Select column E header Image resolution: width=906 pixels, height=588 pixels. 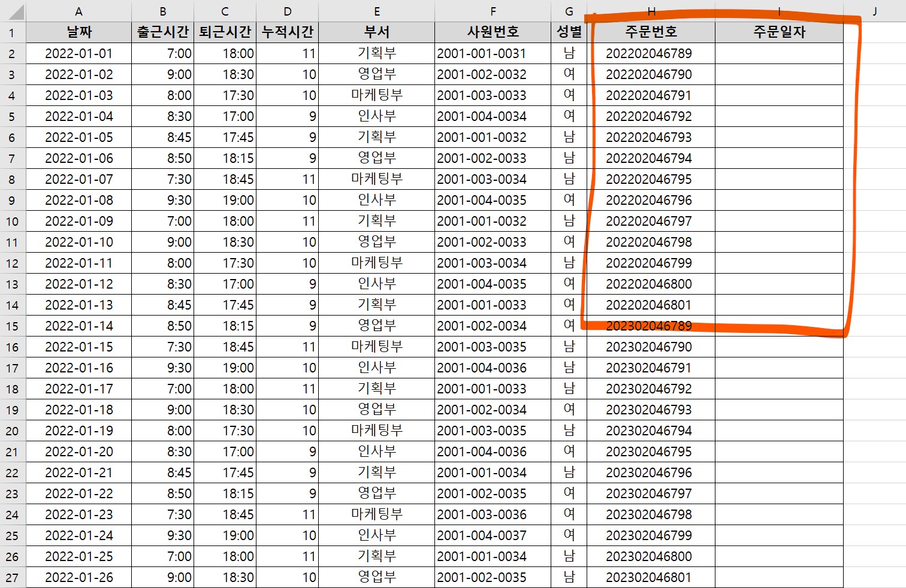click(377, 11)
